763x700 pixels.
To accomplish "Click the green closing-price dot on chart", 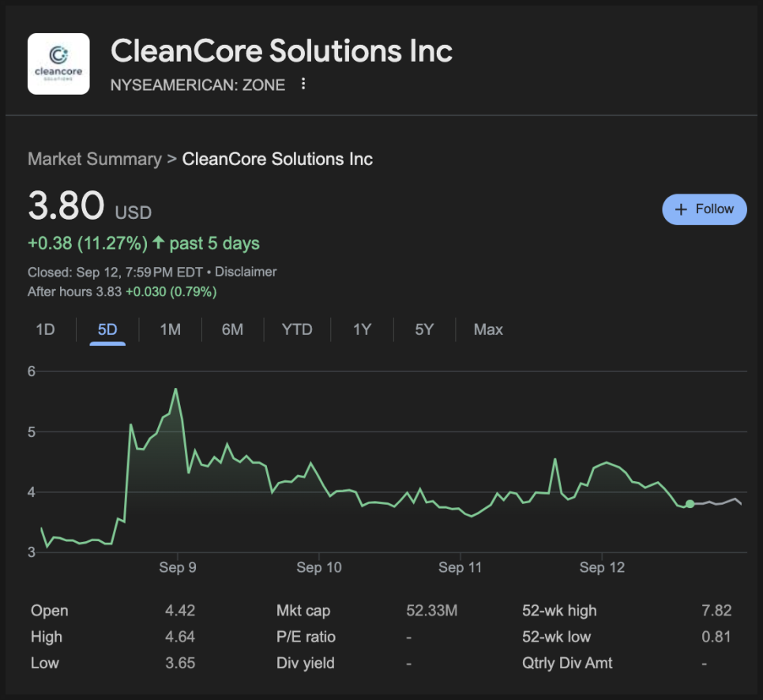I will [690, 504].
